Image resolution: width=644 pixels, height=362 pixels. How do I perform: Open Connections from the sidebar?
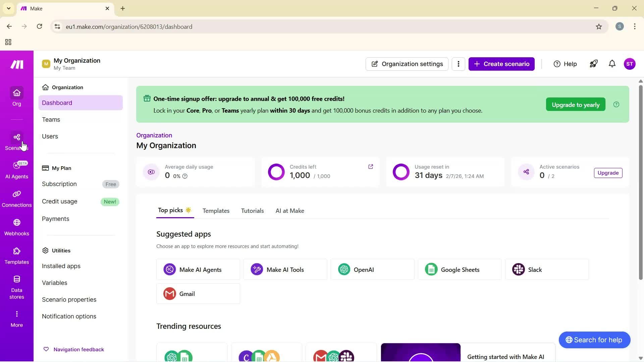point(16,198)
